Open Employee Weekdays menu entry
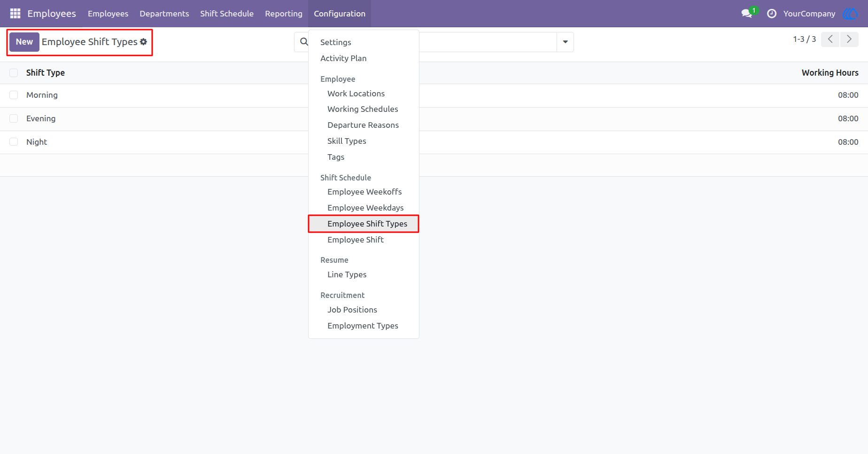Viewport: 868px width, 454px height. point(364,208)
